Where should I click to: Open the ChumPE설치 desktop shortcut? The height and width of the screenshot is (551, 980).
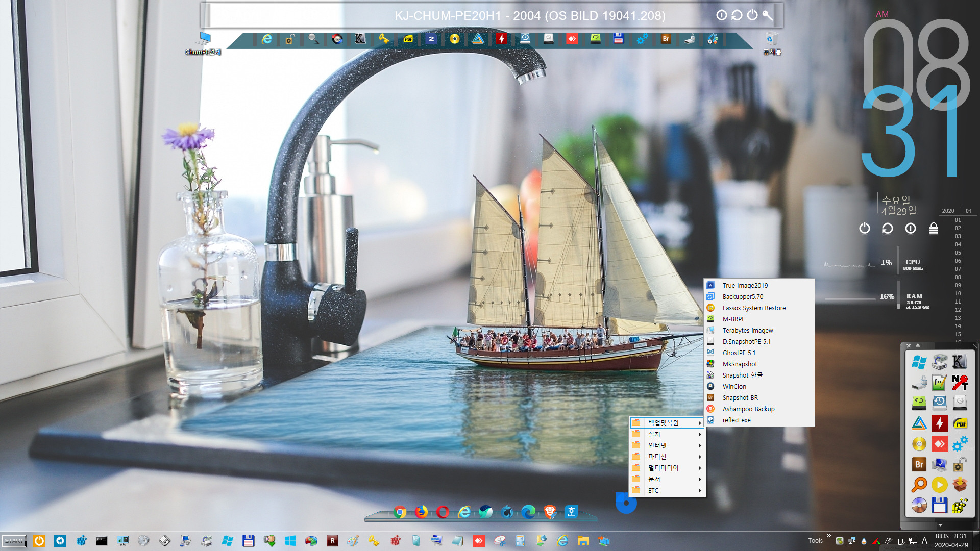pos(204,44)
